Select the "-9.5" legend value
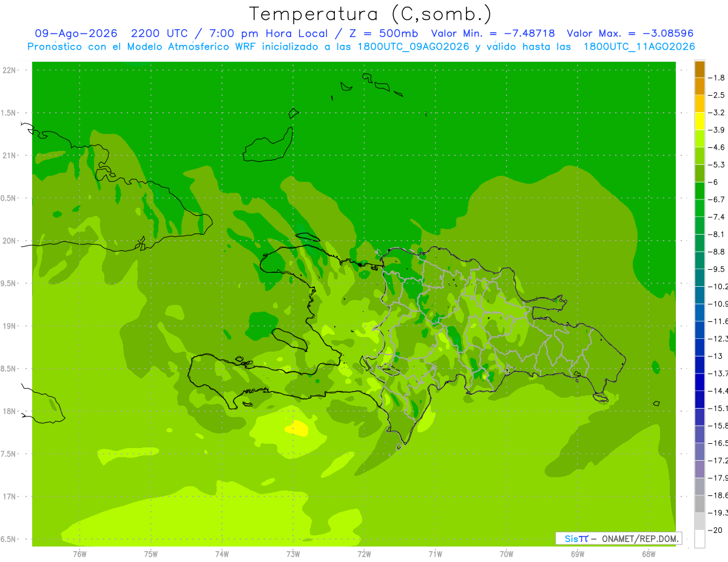Viewport: 728px width, 562px height. (717, 269)
